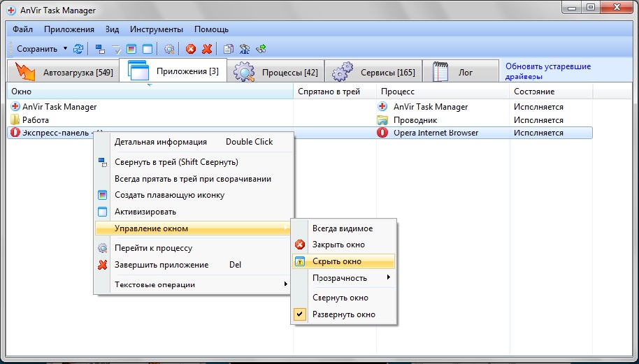Click the minimize-to-tray toolbar icon
The width and height of the screenshot is (639, 364).
point(100,50)
